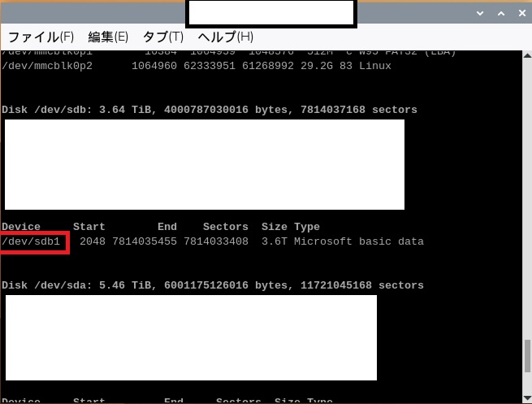The width and height of the screenshot is (532, 404).
Task: Click the 'Sectors' column header for sdb
Action: (226, 227)
